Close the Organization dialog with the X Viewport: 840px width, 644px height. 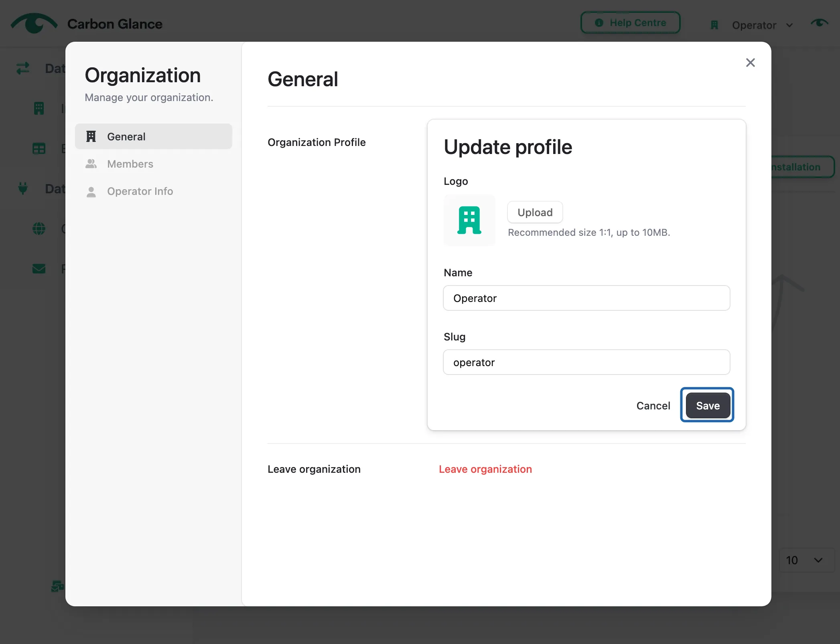pyautogui.click(x=750, y=63)
